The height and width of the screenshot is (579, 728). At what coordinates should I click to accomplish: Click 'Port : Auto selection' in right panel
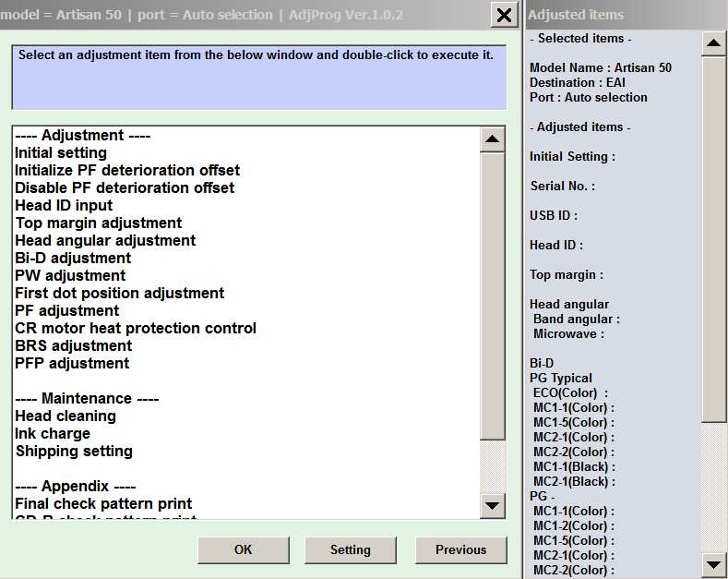pyautogui.click(x=589, y=98)
